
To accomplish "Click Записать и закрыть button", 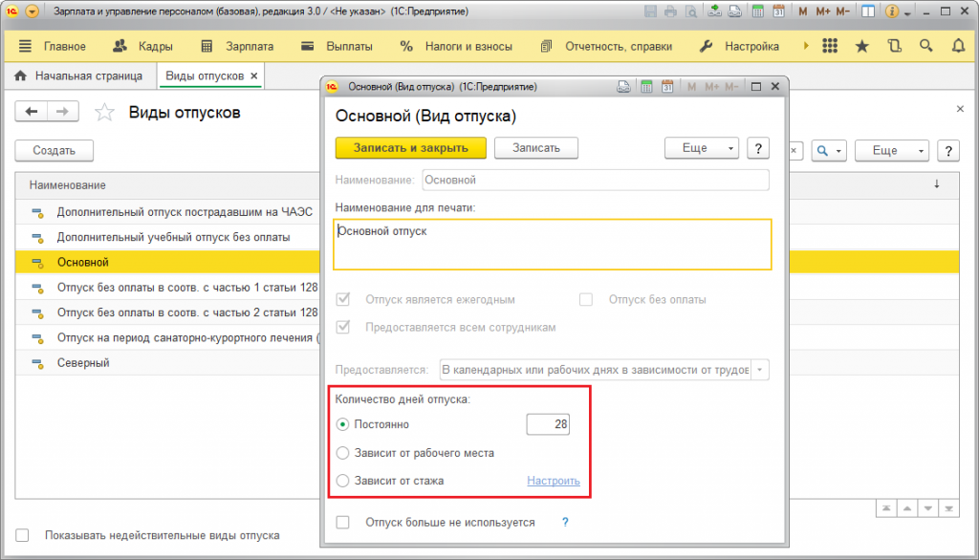I will pyautogui.click(x=411, y=148).
